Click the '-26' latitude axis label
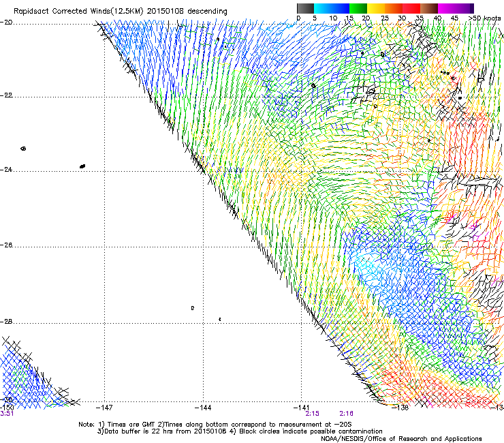This screenshot has height=443, width=504. (6, 245)
